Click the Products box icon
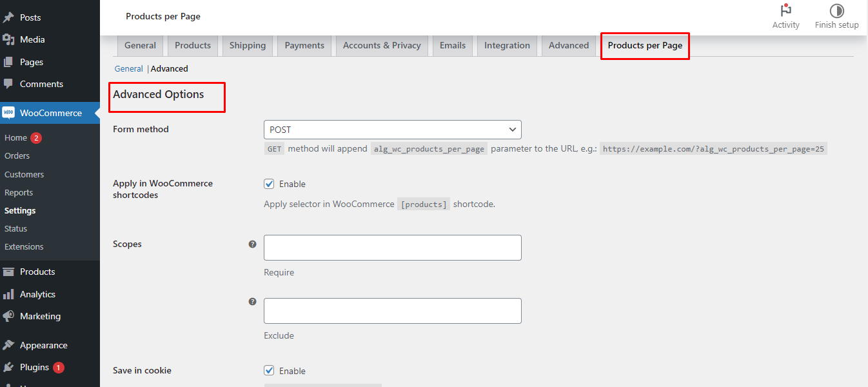This screenshot has width=868, height=387. pos(8,272)
